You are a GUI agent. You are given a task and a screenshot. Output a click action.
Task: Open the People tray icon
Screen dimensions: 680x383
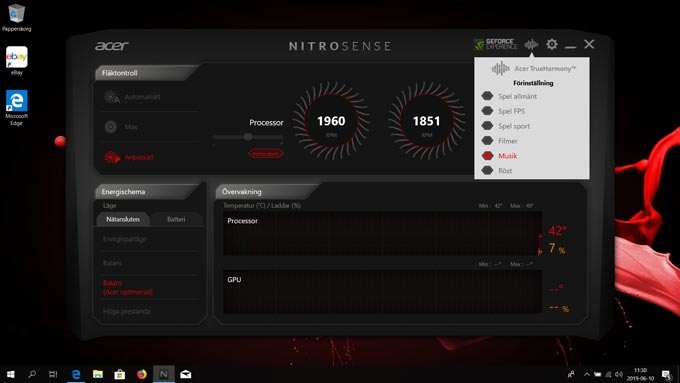point(571,374)
